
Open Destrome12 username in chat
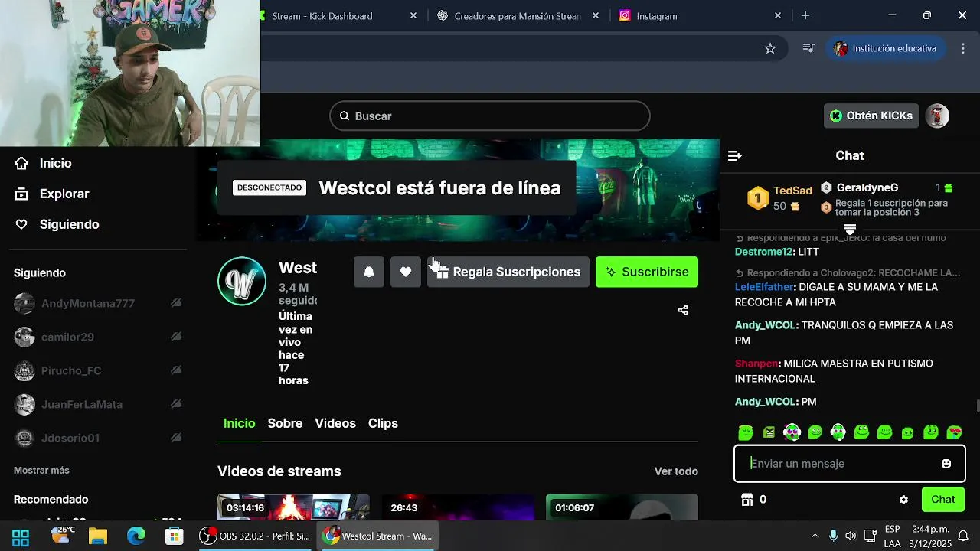763,252
